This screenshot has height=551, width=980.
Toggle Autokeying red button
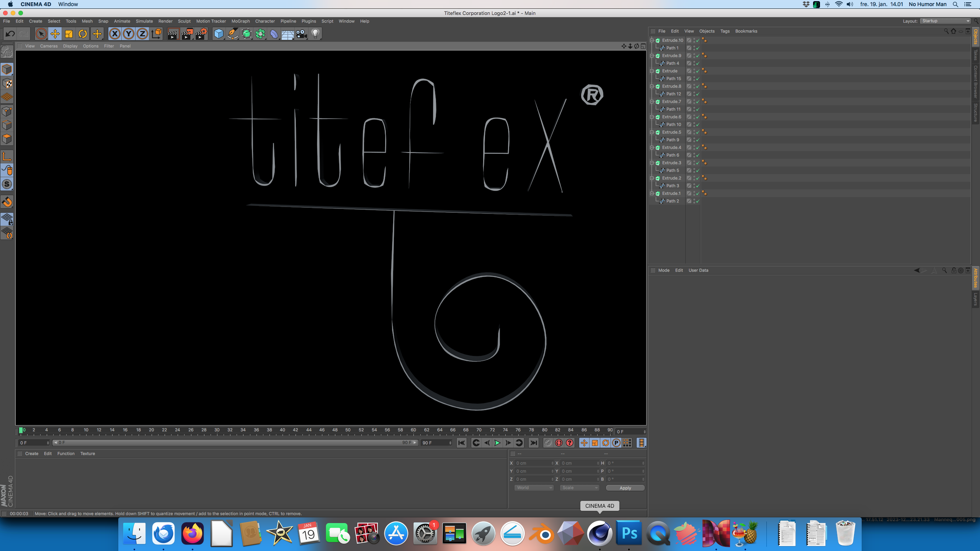(559, 443)
